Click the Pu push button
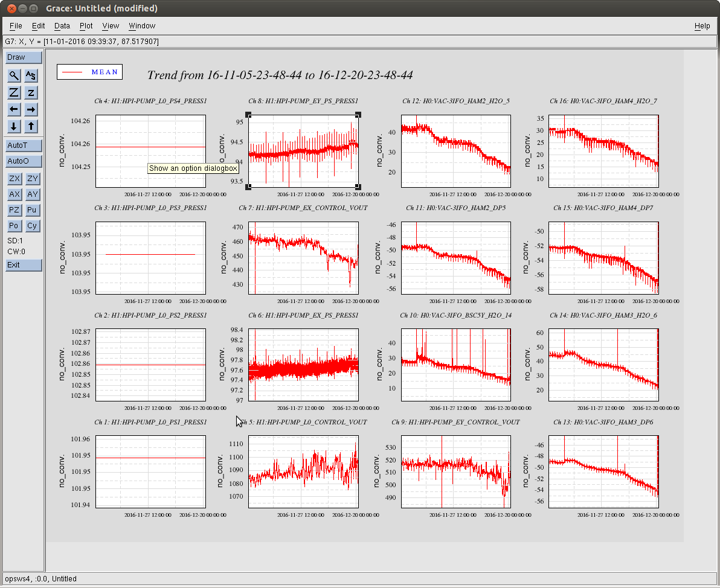Screen dimensions: 720x588 point(32,209)
